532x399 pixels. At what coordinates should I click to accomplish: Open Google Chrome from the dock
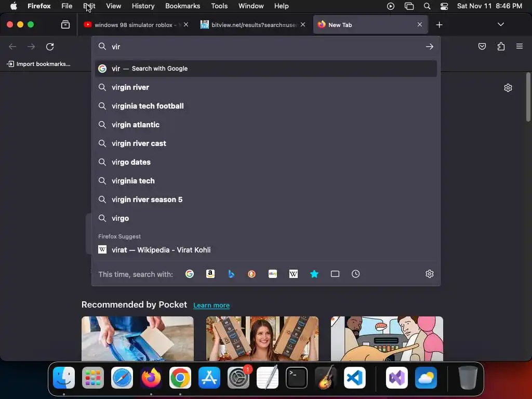(180, 377)
